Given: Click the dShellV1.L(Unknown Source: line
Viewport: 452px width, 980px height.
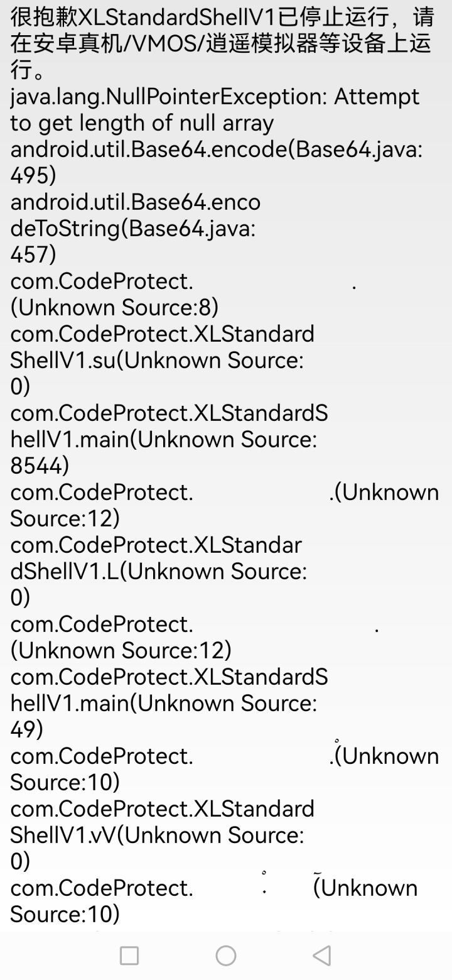Looking at the screenshot, I should coord(158,572).
